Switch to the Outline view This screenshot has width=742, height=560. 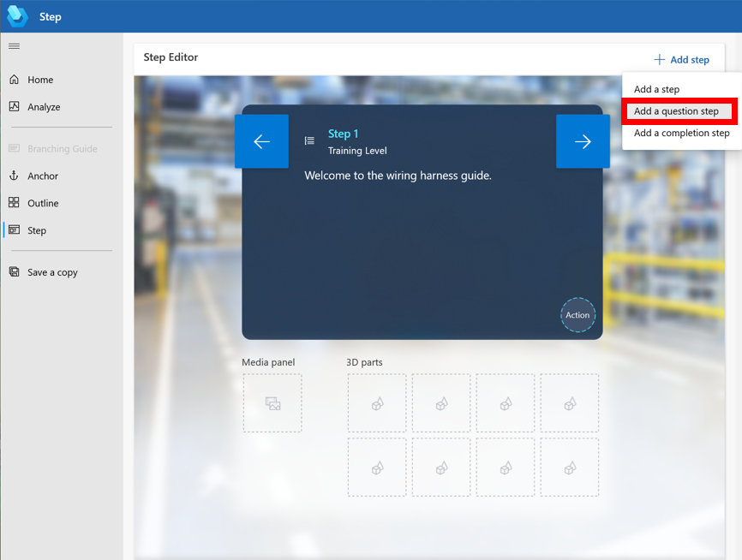[43, 203]
